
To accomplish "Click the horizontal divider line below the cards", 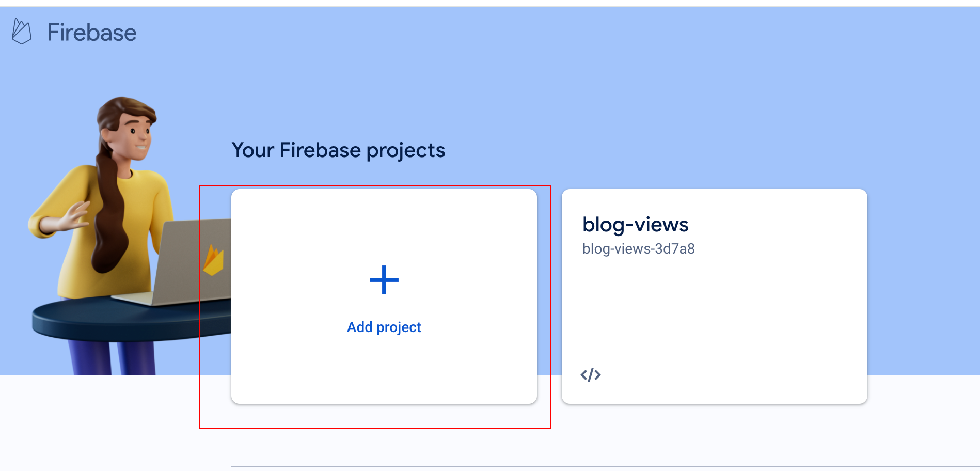I will point(568,466).
